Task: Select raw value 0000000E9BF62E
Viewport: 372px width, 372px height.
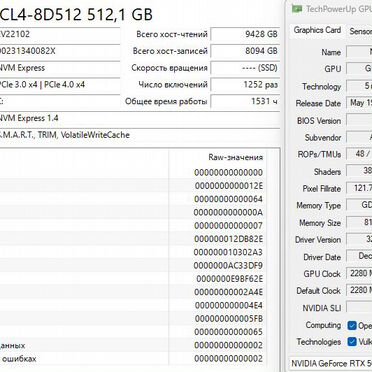Action: click(x=230, y=278)
